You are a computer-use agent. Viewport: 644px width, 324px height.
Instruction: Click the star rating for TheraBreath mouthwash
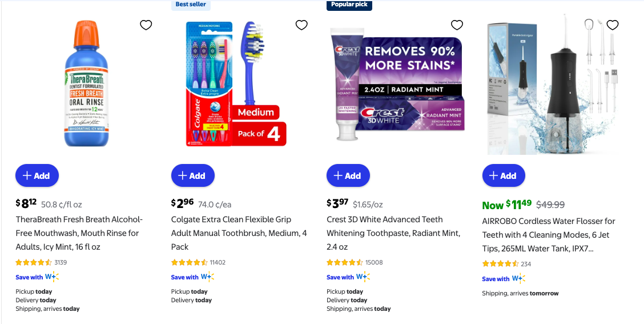tap(34, 263)
